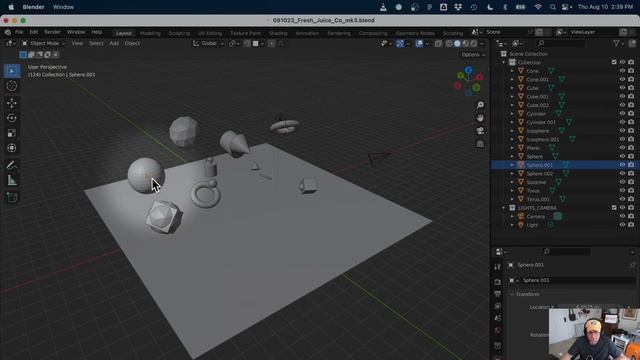Toggle camera view with the camera icon

pyautogui.click(x=480, y=131)
